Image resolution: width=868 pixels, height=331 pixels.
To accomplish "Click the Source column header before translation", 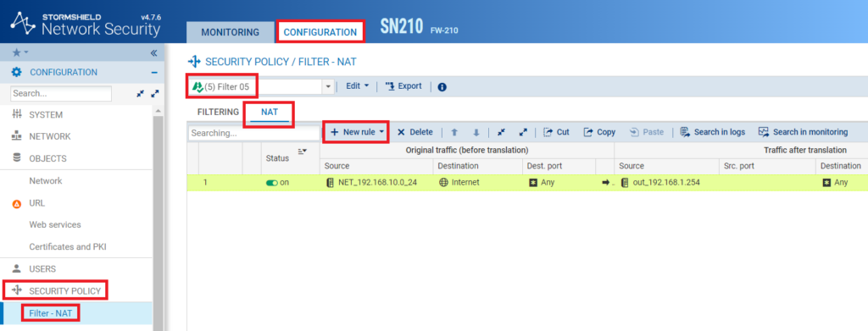I will 376,166.
